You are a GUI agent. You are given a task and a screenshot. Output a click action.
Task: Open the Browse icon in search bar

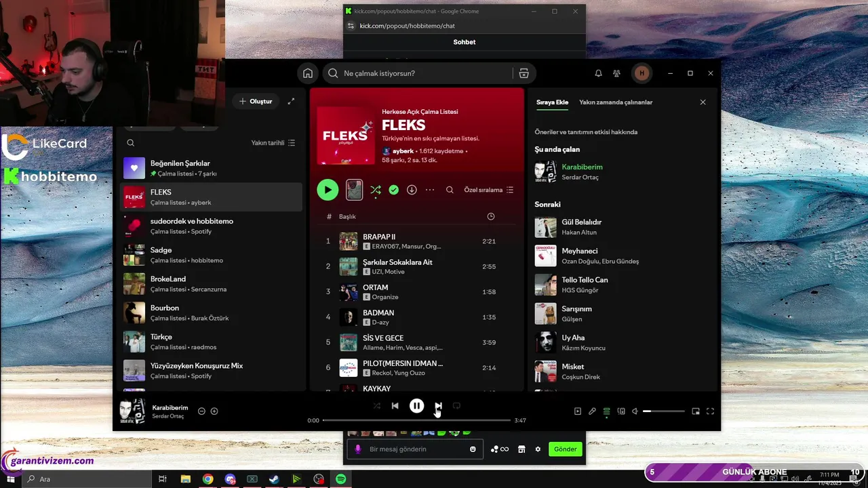(x=524, y=73)
